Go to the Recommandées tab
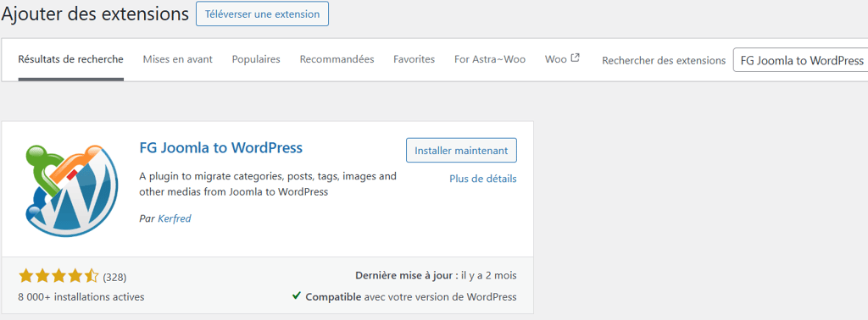 (337, 59)
